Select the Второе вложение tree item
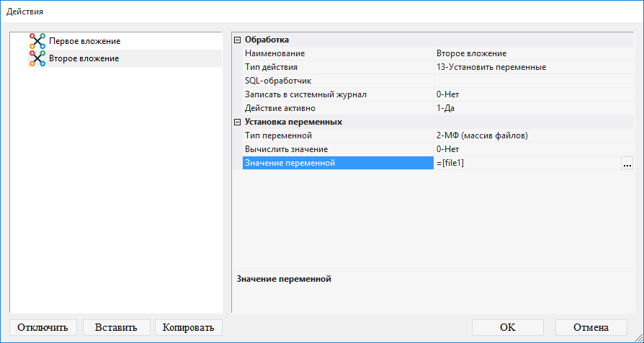Image resolution: width=644 pixels, height=343 pixels. (84, 58)
